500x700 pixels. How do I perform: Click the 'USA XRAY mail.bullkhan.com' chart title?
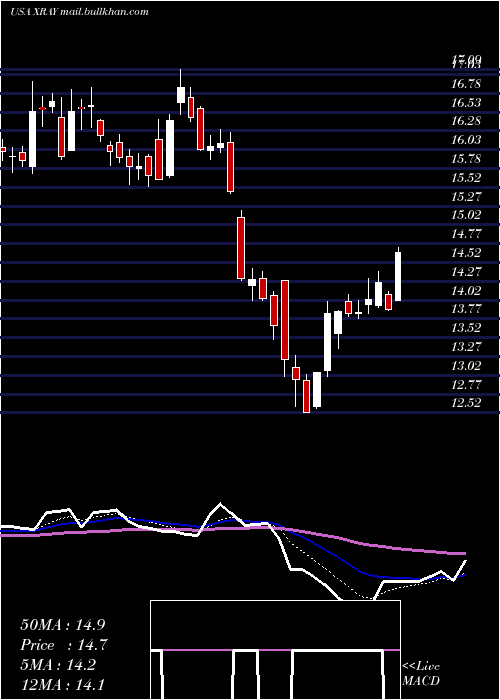79,12
